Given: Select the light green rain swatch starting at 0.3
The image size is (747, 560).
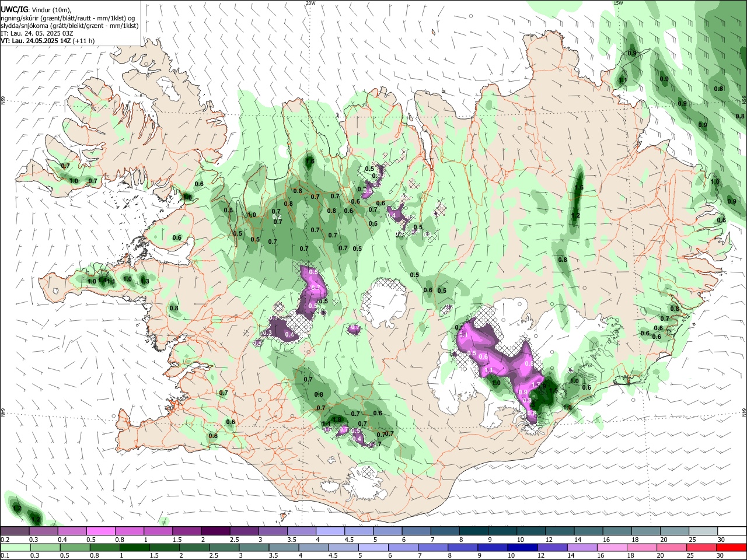Looking at the screenshot, I should 44,547.
